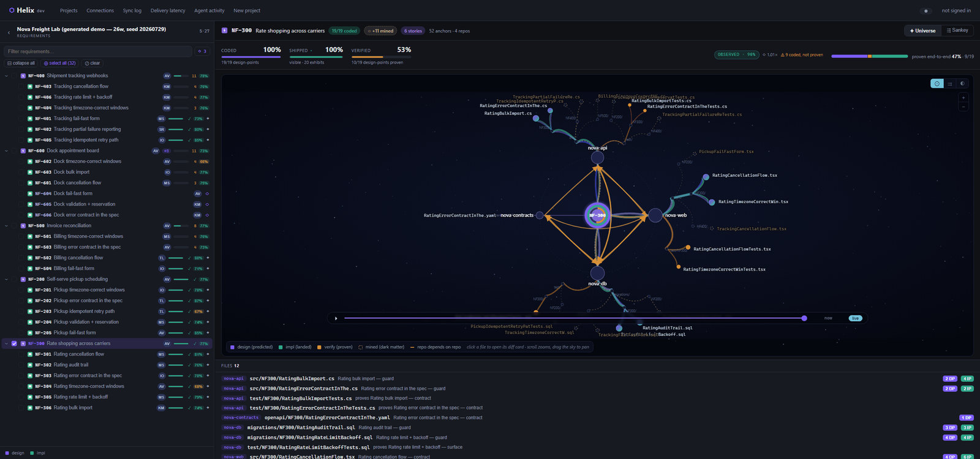
Task: Click the 9 coded, not proven warning
Action: 802,55
